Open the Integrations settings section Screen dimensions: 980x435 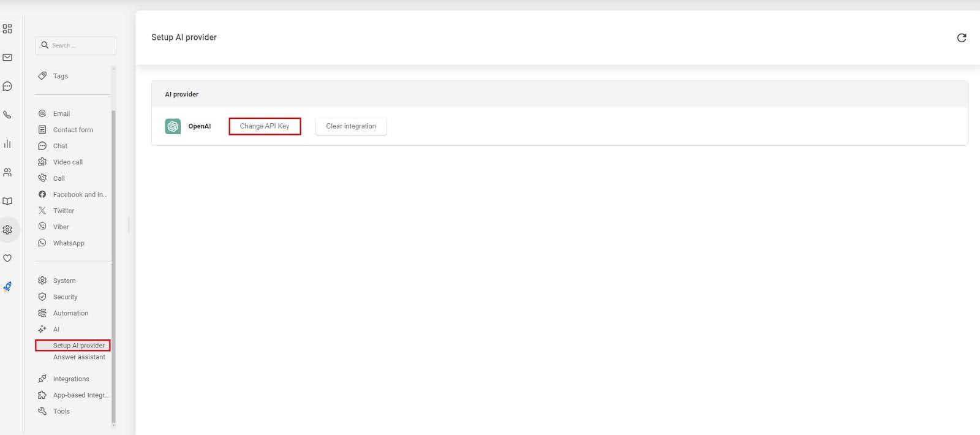click(72, 379)
